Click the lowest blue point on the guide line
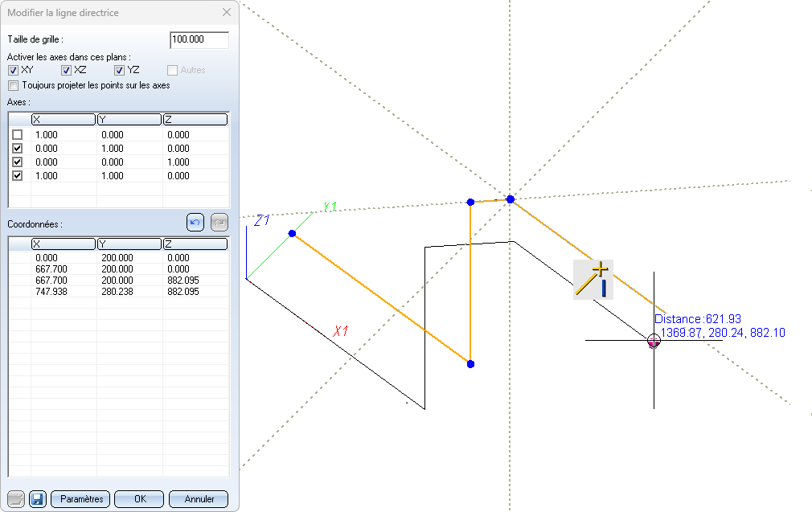The height and width of the screenshot is (512, 812). tap(470, 364)
